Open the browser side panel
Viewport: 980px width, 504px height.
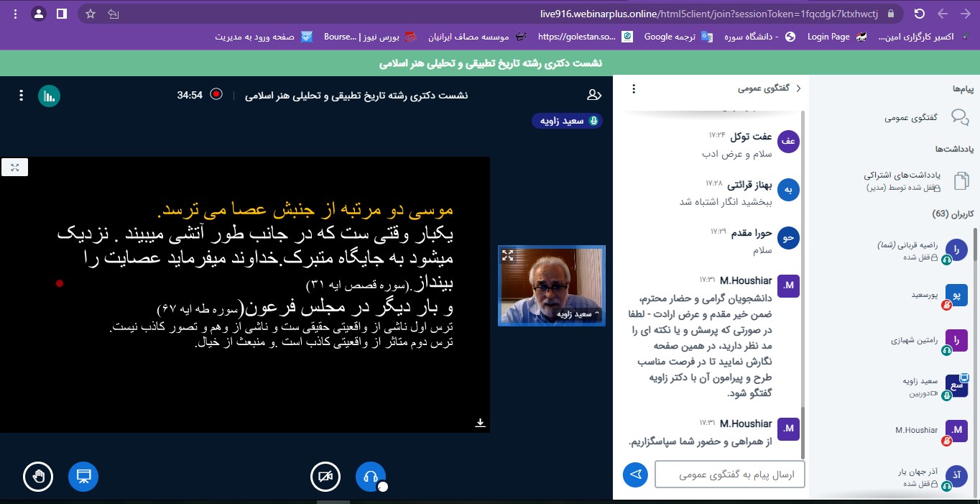62,14
